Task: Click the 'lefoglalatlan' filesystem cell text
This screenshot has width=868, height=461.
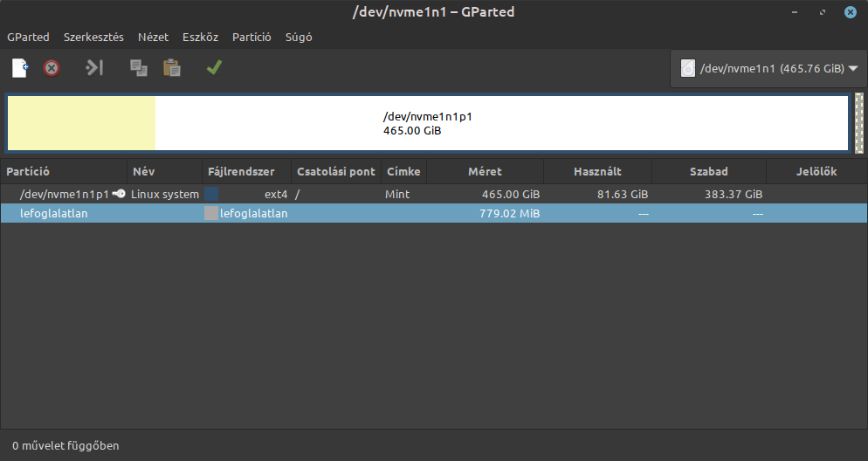Action: 253,213
